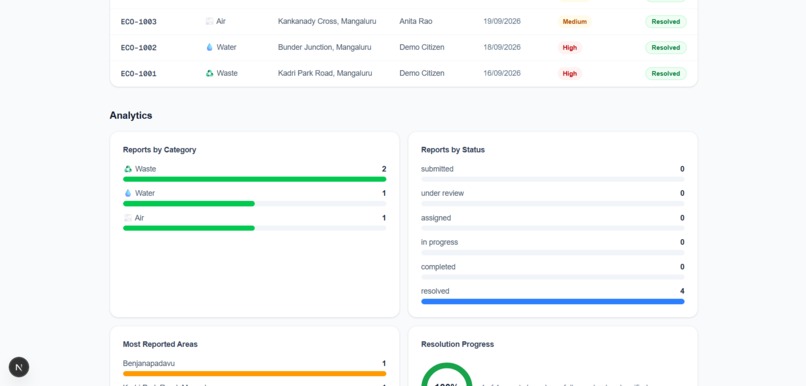
Task: Open report ECO-1001
Action: (139, 73)
